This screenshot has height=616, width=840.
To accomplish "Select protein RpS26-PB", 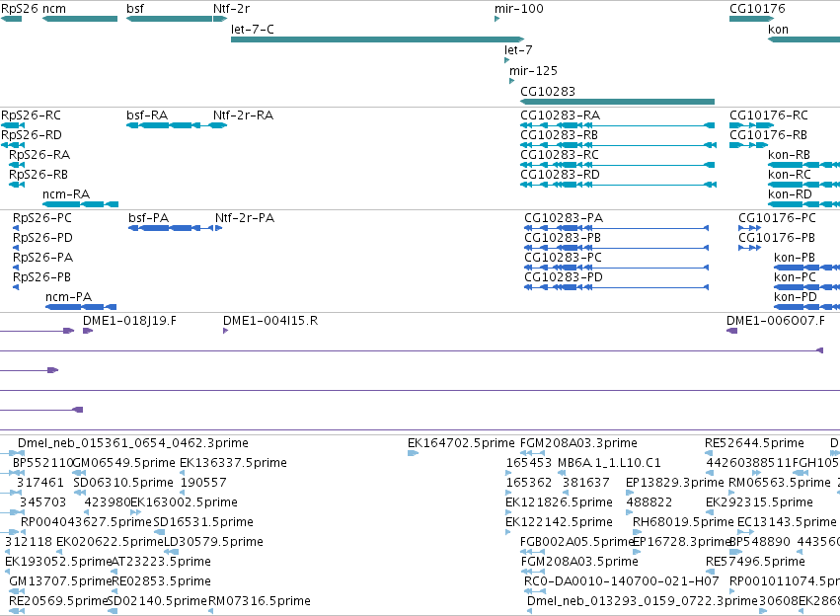I will point(41,277).
